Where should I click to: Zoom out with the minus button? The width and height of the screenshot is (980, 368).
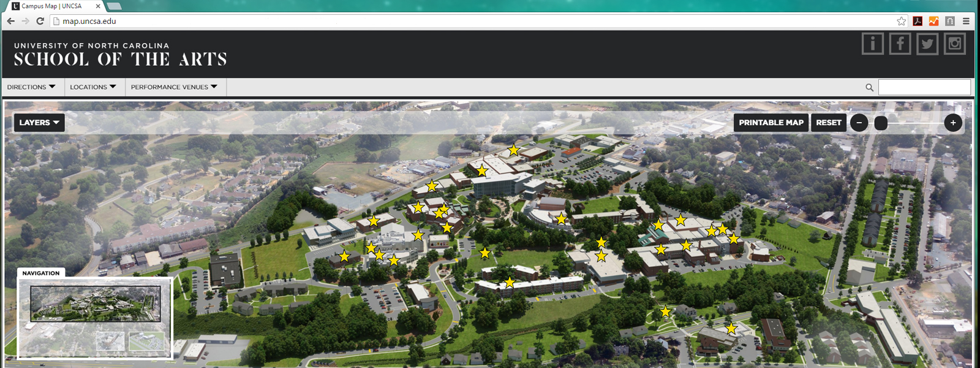tap(859, 123)
